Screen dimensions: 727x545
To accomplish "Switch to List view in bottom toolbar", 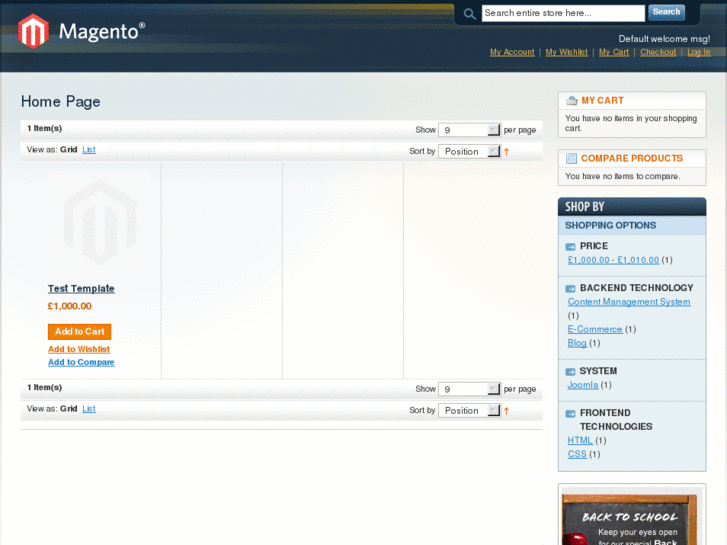I will (89, 409).
